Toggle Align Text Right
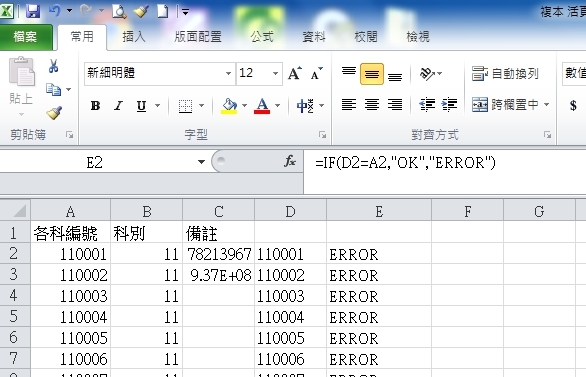 point(395,105)
